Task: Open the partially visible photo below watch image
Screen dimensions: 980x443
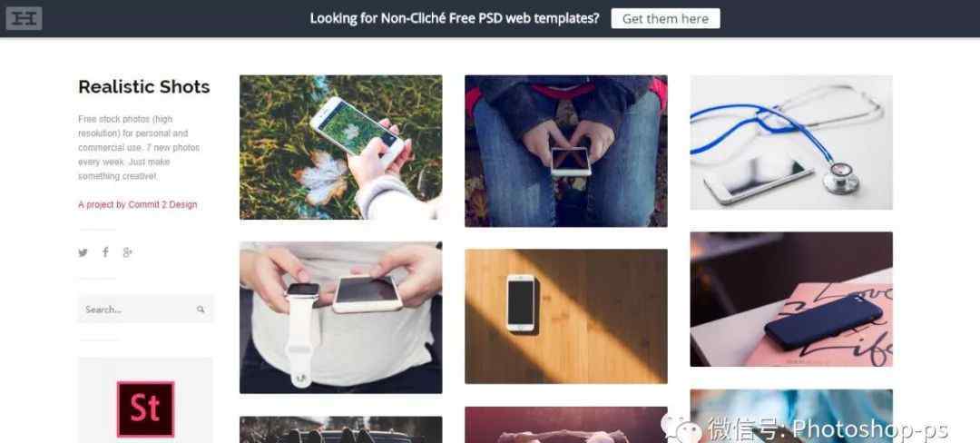Action: pos(340,430)
